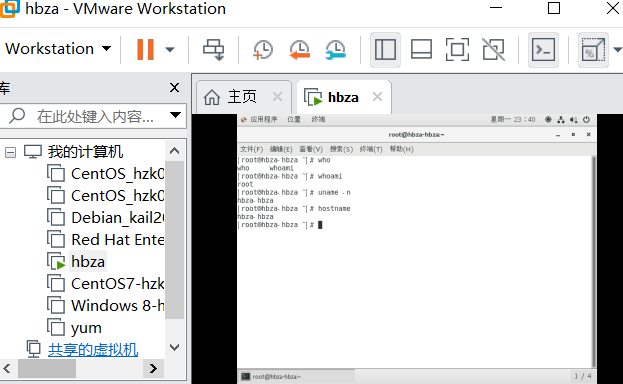
Task: Click the library search input field
Action: [x=93, y=116]
